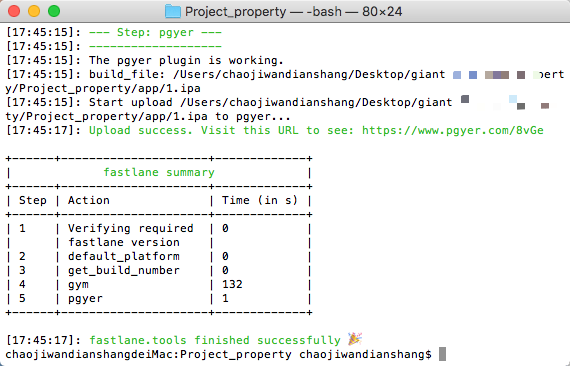The height and width of the screenshot is (366, 570).
Task: Click the red close window button
Action: click(14, 11)
